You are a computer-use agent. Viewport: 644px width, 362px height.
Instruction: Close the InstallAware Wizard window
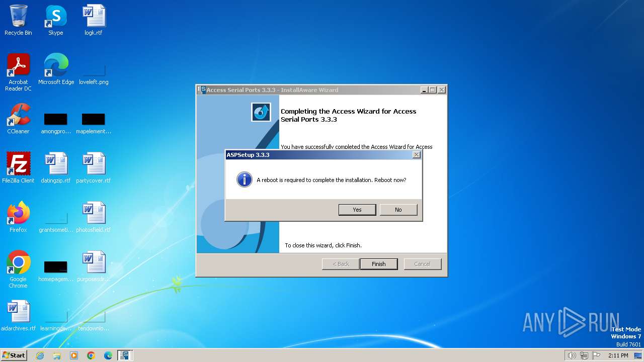point(441,90)
